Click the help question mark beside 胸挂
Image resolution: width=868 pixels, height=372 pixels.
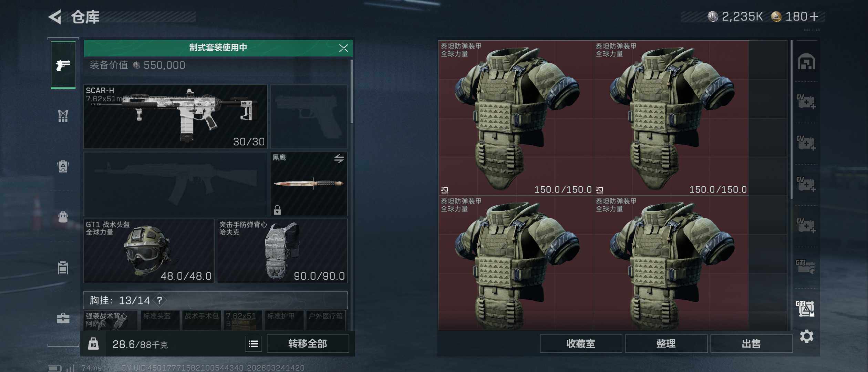point(159,300)
